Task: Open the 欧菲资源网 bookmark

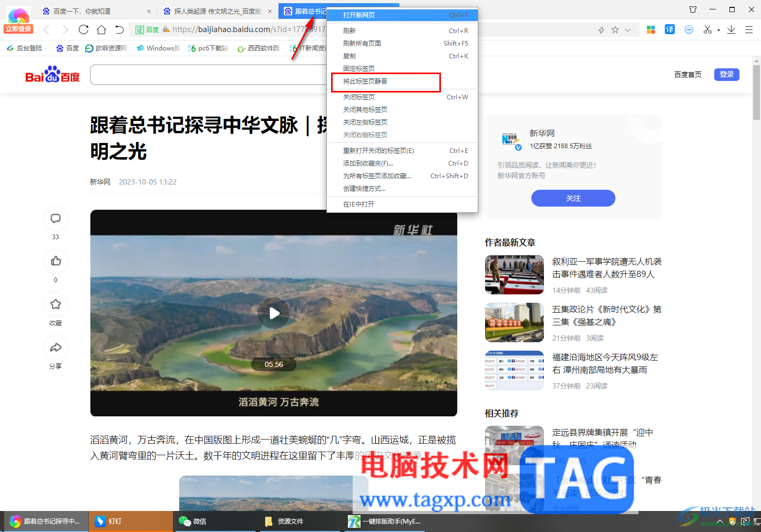Action: 106,48
